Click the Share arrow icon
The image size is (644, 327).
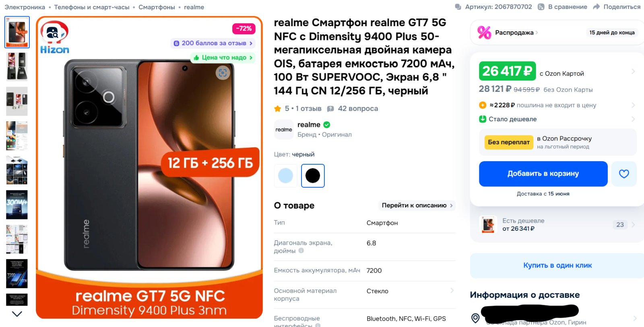[x=597, y=7]
